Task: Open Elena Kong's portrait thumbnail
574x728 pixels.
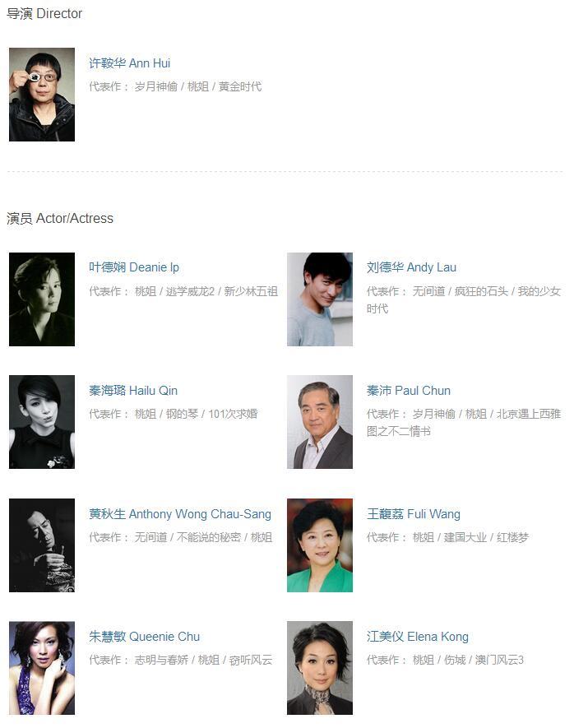Action: pos(320,668)
